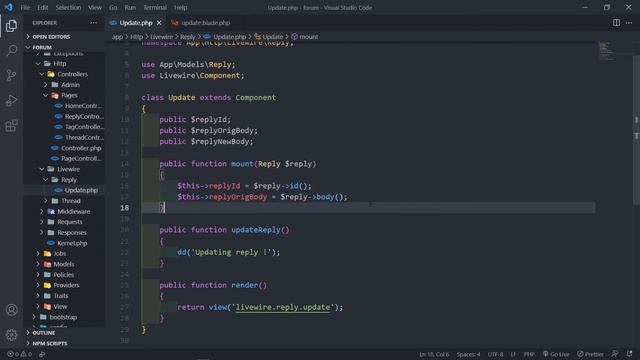This screenshot has height=360, width=640.
Task: Open the Explorer view in activity bar
Action: 11,26
